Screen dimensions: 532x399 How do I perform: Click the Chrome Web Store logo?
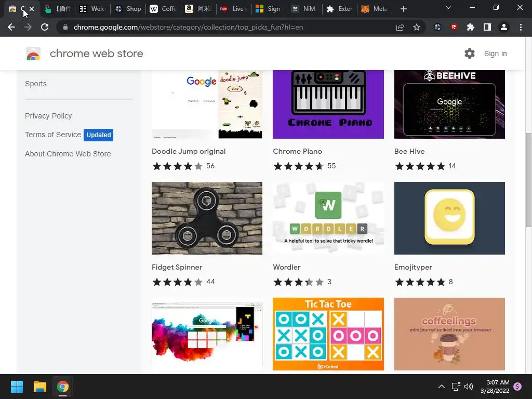[x=33, y=54]
